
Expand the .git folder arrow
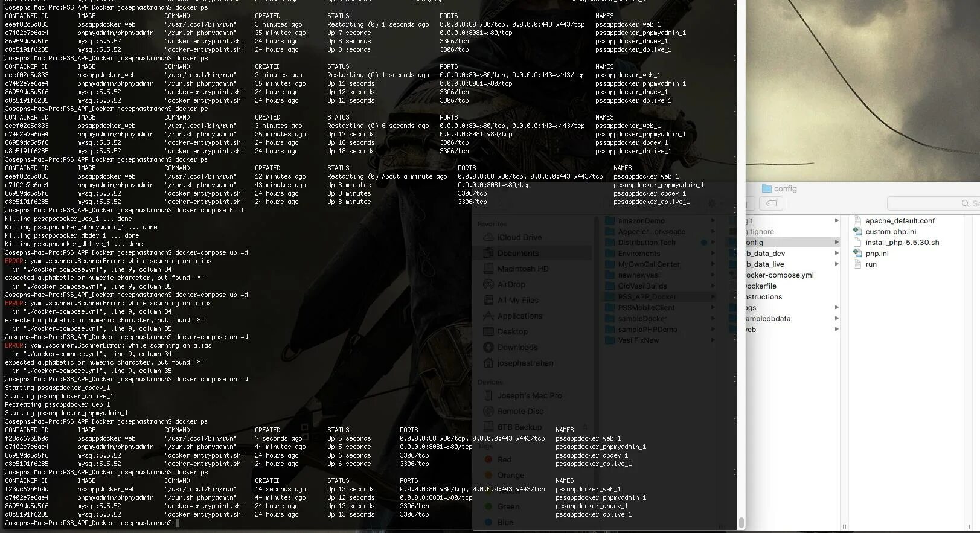coord(836,221)
